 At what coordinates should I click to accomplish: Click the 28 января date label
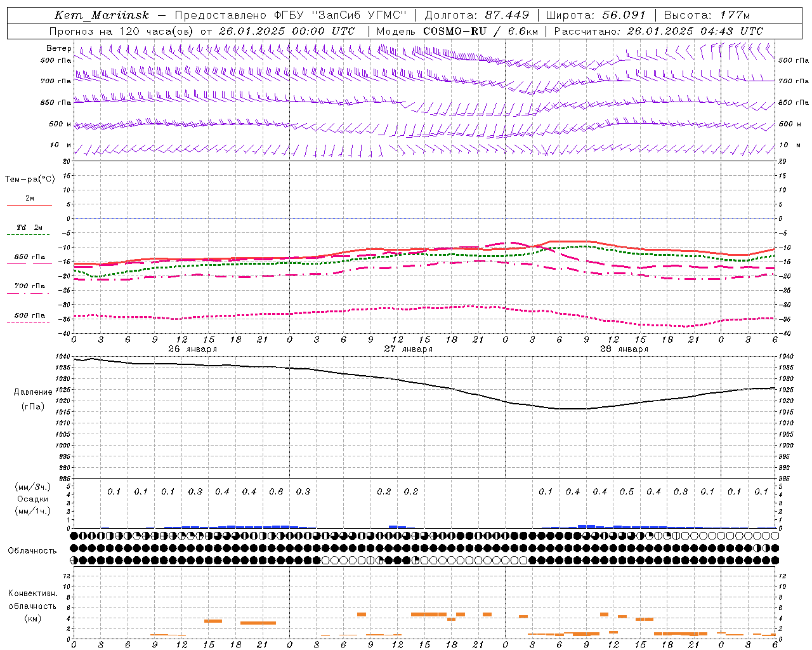[x=624, y=349]
